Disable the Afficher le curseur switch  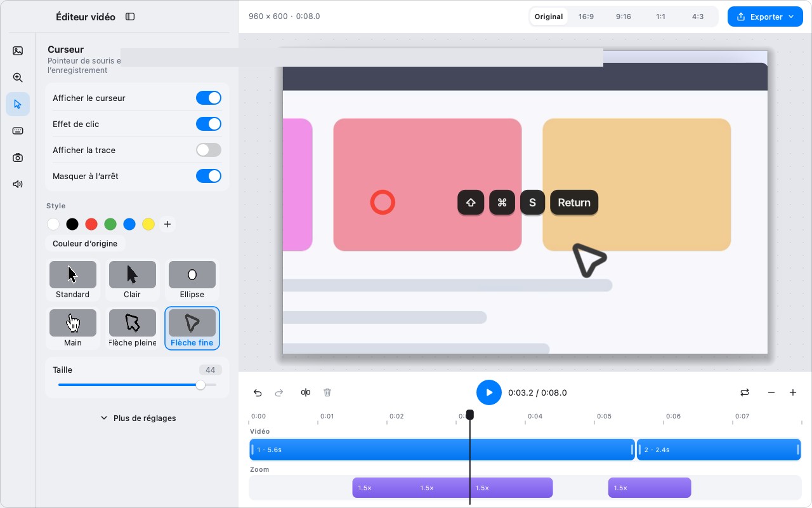209,98
